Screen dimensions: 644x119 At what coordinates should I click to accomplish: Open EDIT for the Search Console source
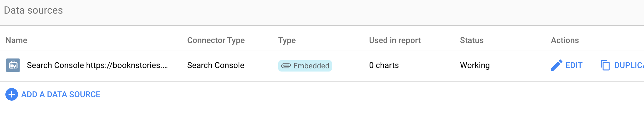(x=574, y=65)
